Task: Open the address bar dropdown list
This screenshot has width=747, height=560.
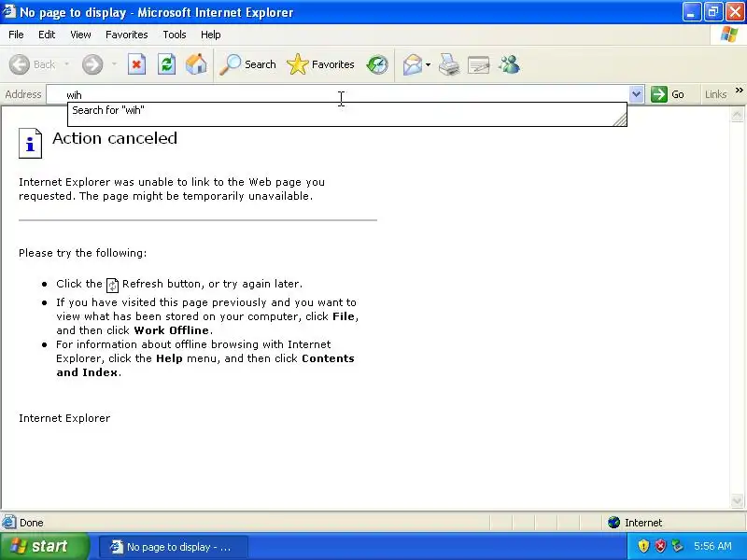Action: pyautogui.click(x=636, y=94)
